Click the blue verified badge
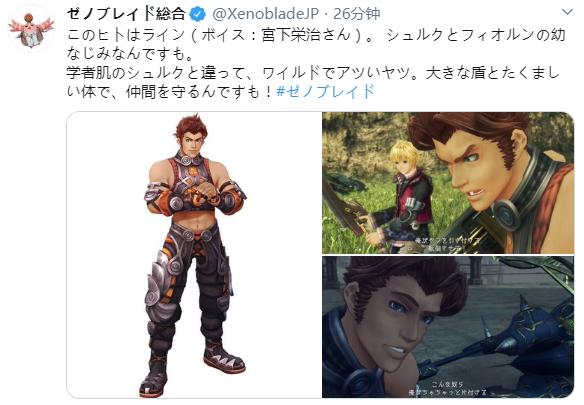Viewport: 584px width, 405px height. point(198,14)
